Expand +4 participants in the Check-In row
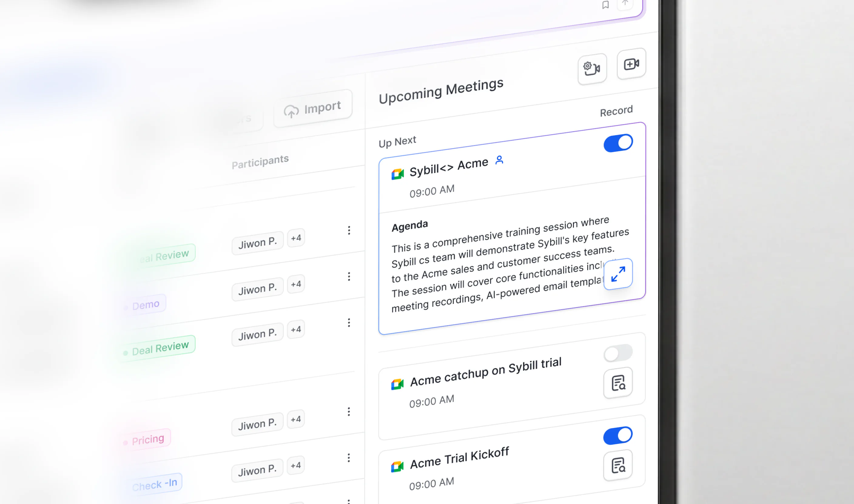Viewport: 854px width, 504px height. coord(296,465)
